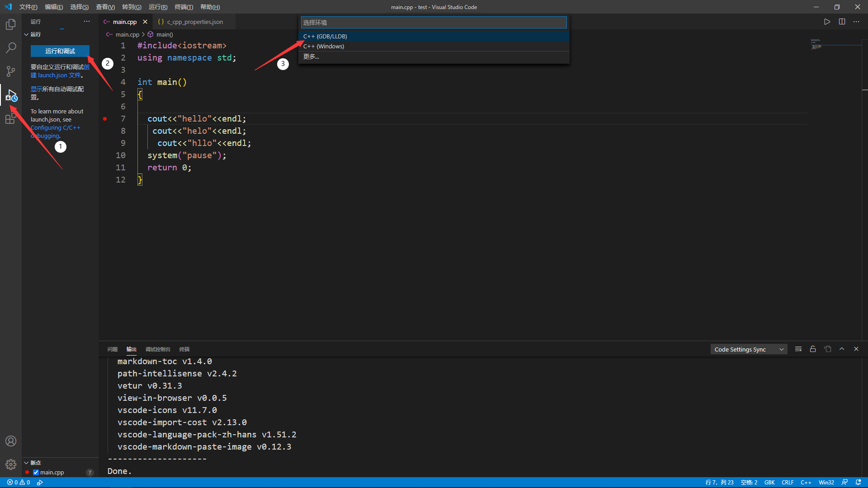The width and height of the screenshot is (868, 488).
Task: Open the 转到(G) menu
Action: pos(132,7)
